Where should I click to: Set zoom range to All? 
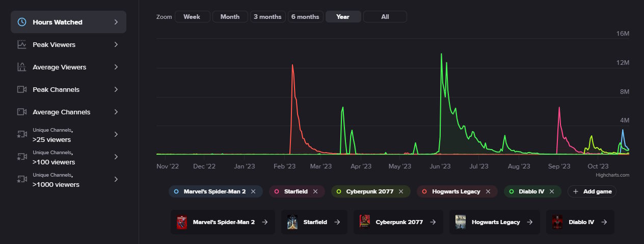(385, 17)
